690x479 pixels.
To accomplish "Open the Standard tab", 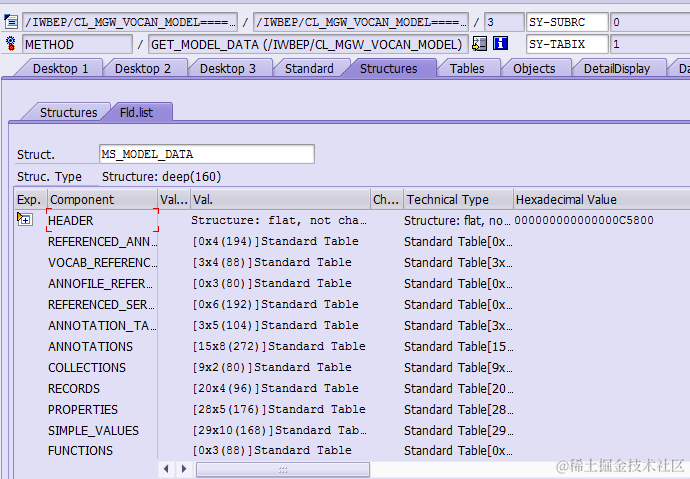I will tap(309, 69).
